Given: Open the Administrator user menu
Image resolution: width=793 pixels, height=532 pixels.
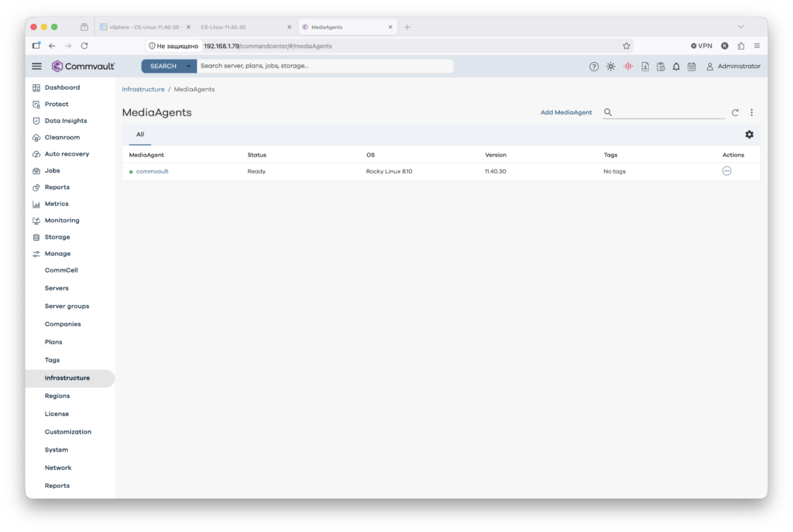Looking at the screenshot, I should [733, 67].
